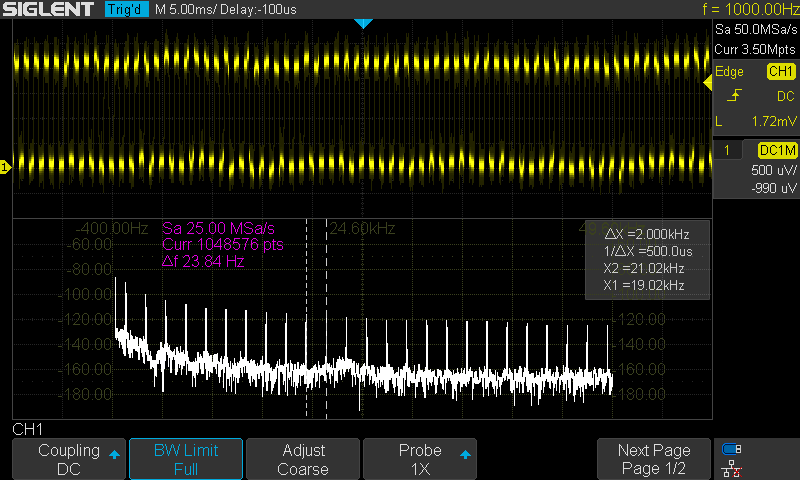Click the USB drive status icon
The width and height of the screenshot is (800, 480).
point(732,449)
